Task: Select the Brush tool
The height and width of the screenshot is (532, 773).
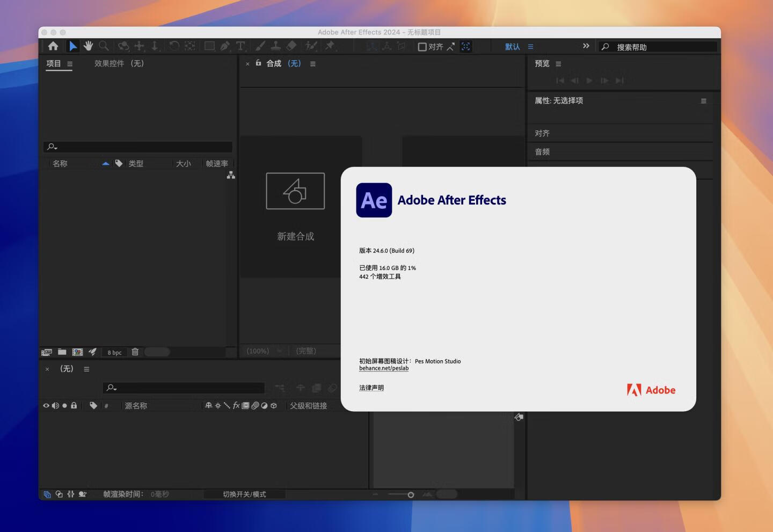Action: point(260,46)
